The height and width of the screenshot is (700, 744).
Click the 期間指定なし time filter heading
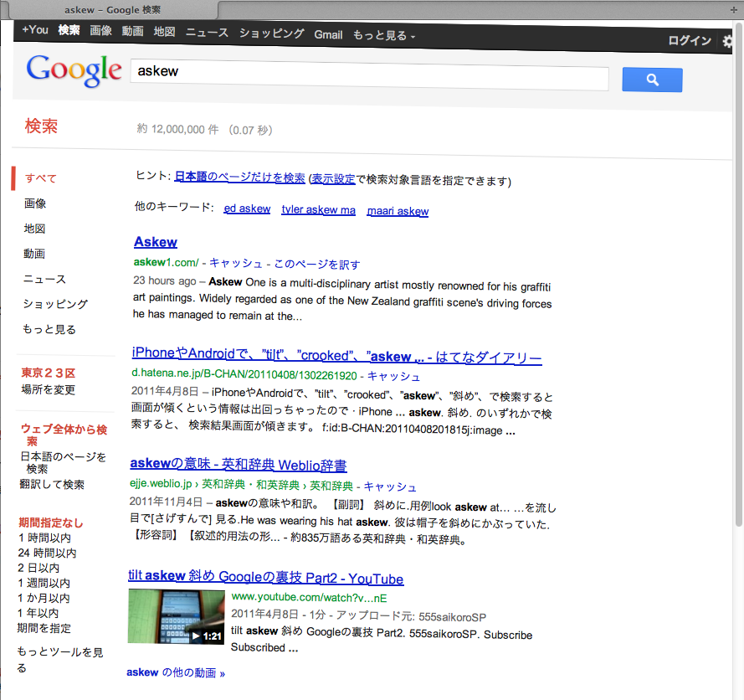point(51,523)
